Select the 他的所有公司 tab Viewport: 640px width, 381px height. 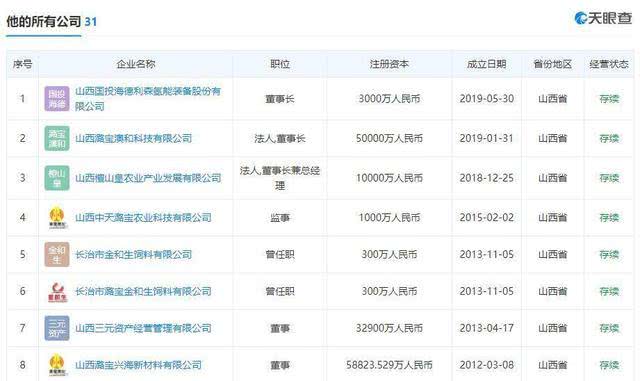pyautogui.click(x=44, y=22)
